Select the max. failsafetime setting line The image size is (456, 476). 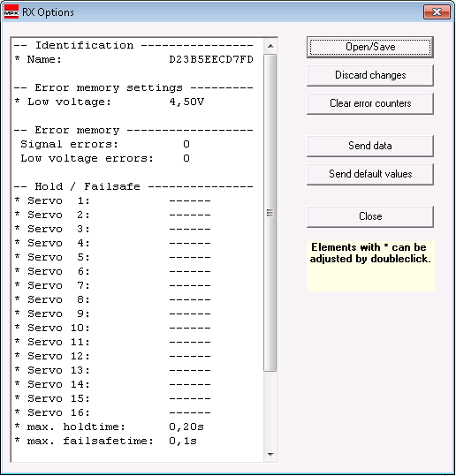(x=106, y=441)
